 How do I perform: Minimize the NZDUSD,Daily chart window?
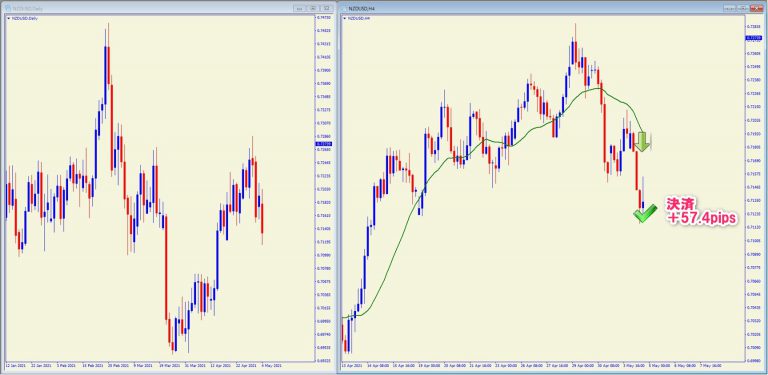[x=299, y=8]
